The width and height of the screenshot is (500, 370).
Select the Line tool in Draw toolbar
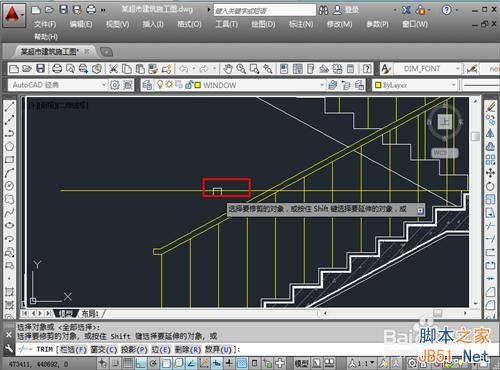pyautogui.click(x=9, y=107)
